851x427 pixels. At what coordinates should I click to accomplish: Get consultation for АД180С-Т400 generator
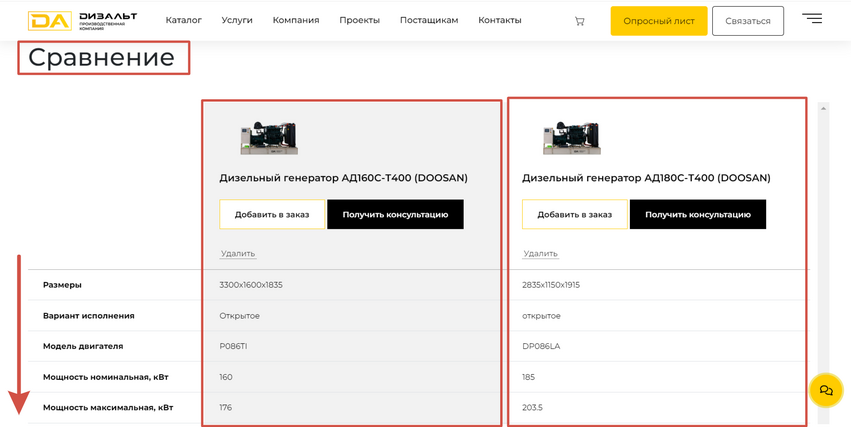coord(698,214)
